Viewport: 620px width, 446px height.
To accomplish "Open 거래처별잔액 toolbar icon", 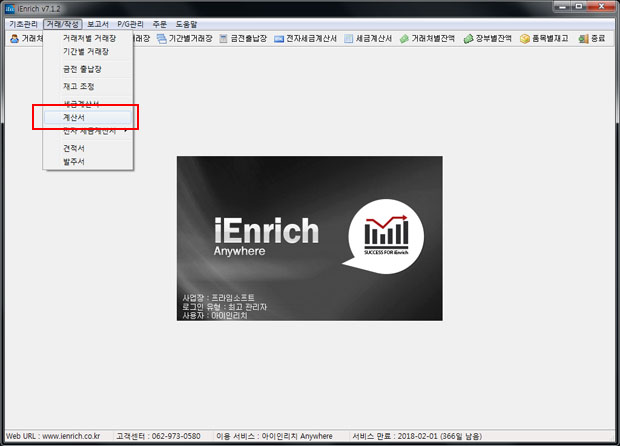I will point(428,39).
